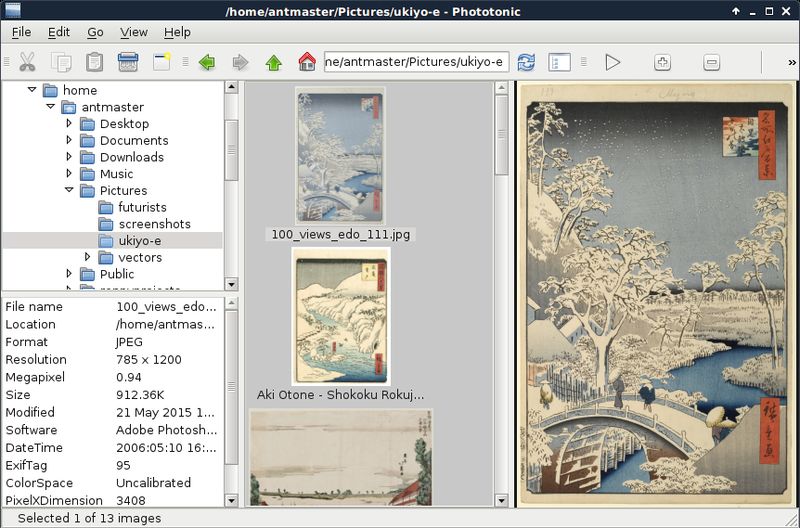Click the Paste clipboard icon
Image resolution: width=800 pixels, height=528 pixels.
pos(94,62)
